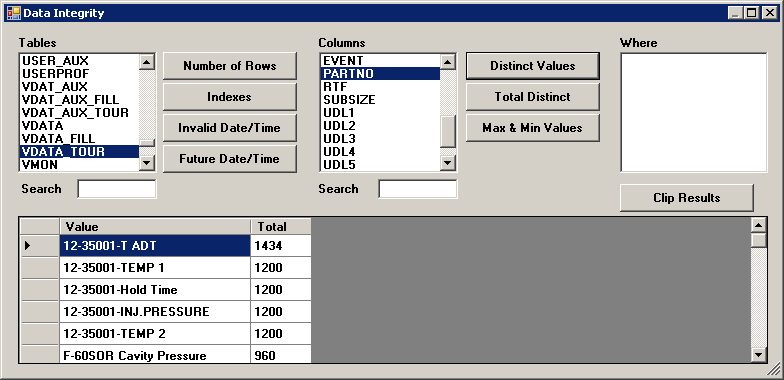Click the Total Distinct button
This screenshot has width=784, height=380.
(532, 97)
